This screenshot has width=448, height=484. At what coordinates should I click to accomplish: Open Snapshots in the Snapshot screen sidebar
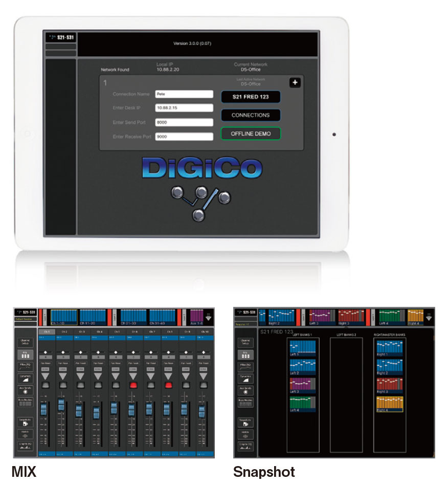tap(245, 422)
